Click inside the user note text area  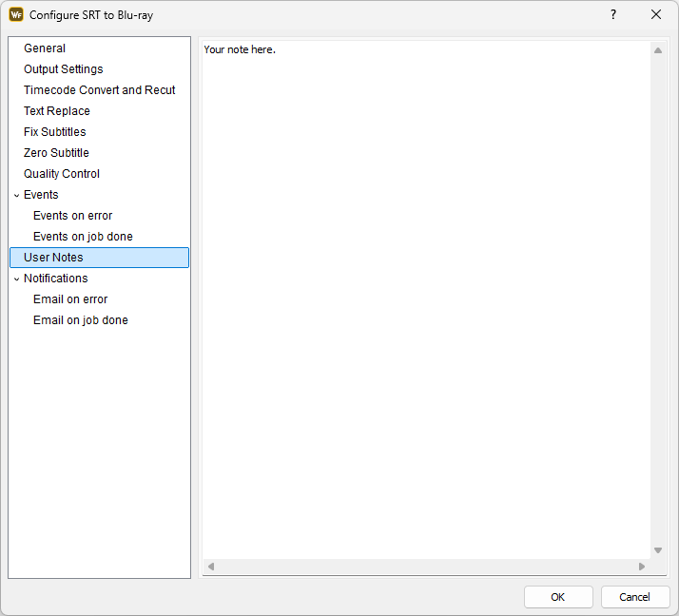(426, 285)
